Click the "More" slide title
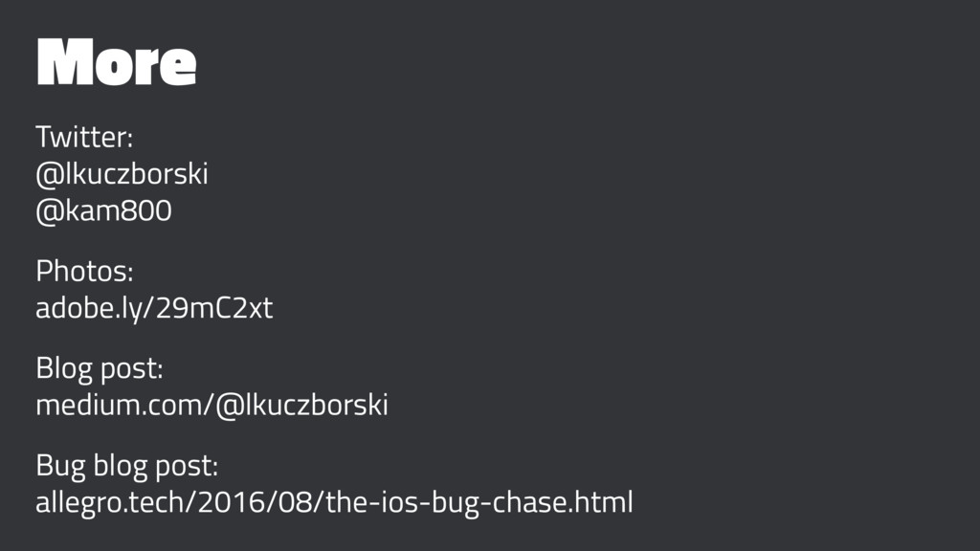Screen dimensions: 980x551 click(116, 62)
